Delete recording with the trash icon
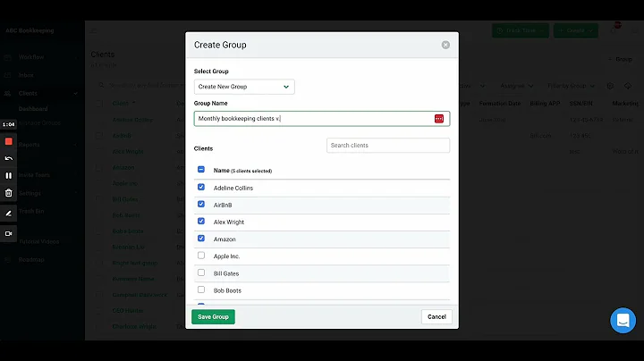The image size is (644, 361). tap(9, 193)
